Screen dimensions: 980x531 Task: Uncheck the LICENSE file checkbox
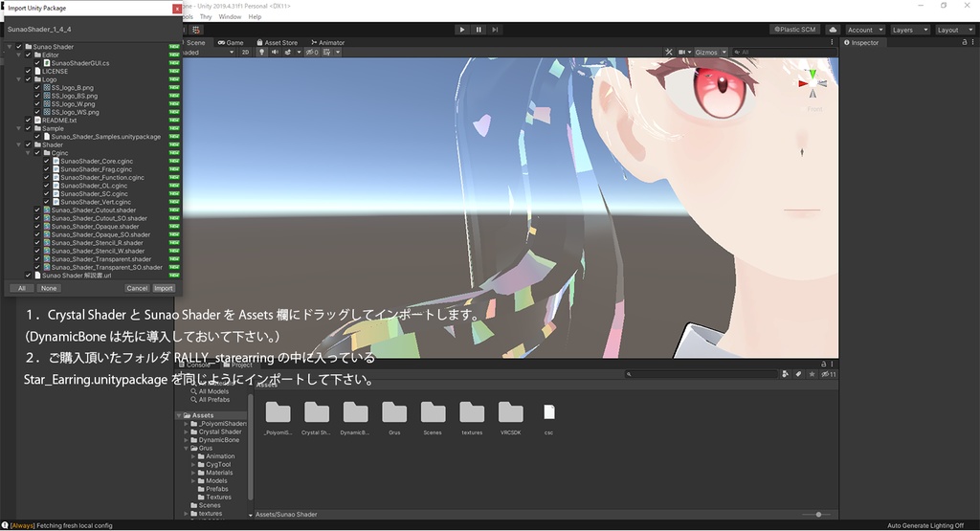(28, 71)
